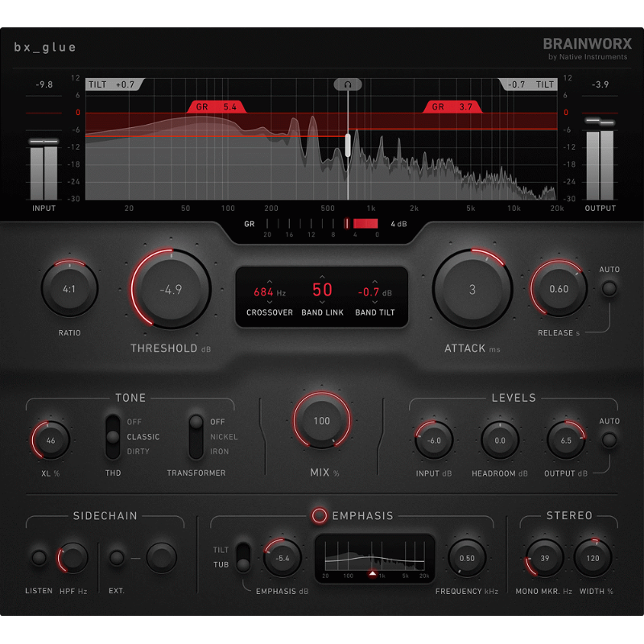The image size is (644, 644).
Task: Click the up arrow above BAND LINK value
Action: point(322,277)
